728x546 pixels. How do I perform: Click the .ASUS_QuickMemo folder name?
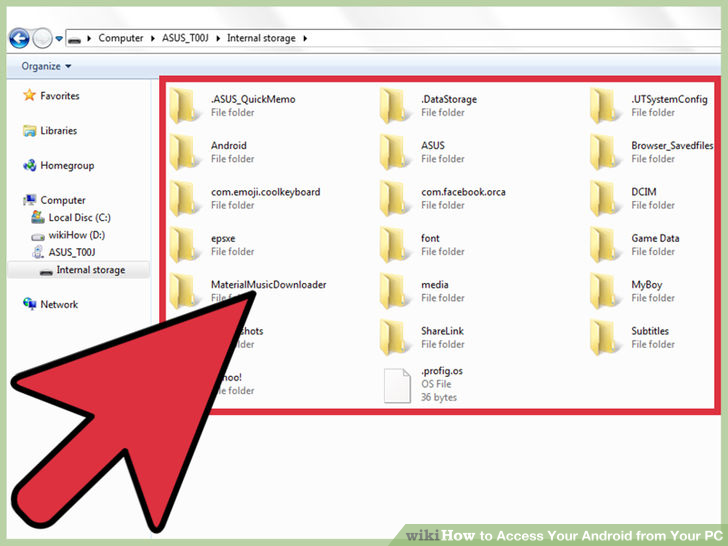[x=253, y=99]
